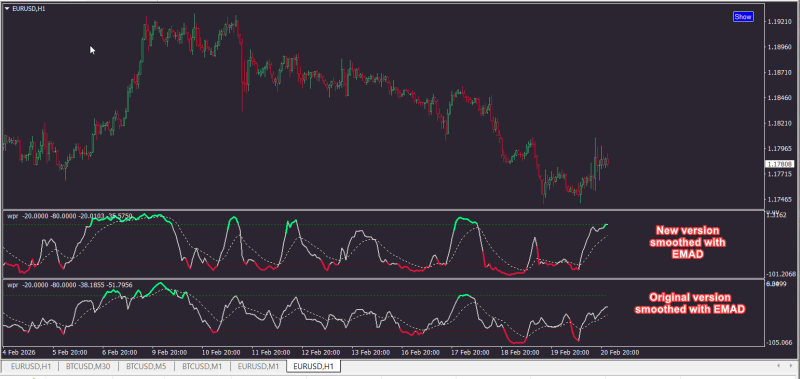
Task: Click the 18 Feb 20:00 time label
Action: coord(520,352)
